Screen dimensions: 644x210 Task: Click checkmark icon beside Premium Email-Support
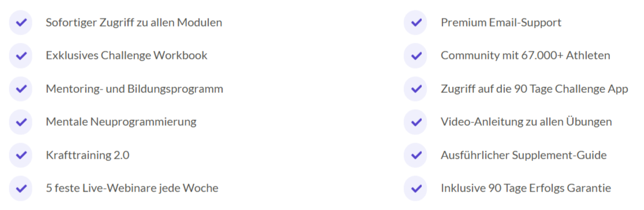(x=416, y=22)
